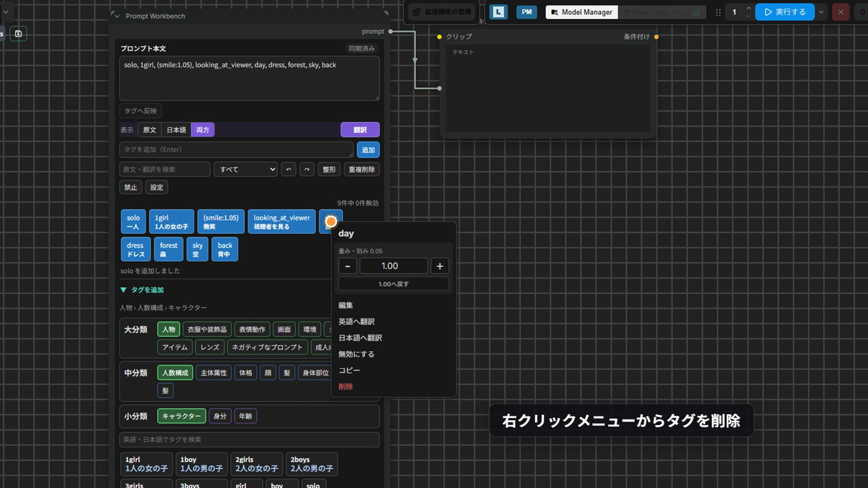Increment the run count with the up arrow

749,8
